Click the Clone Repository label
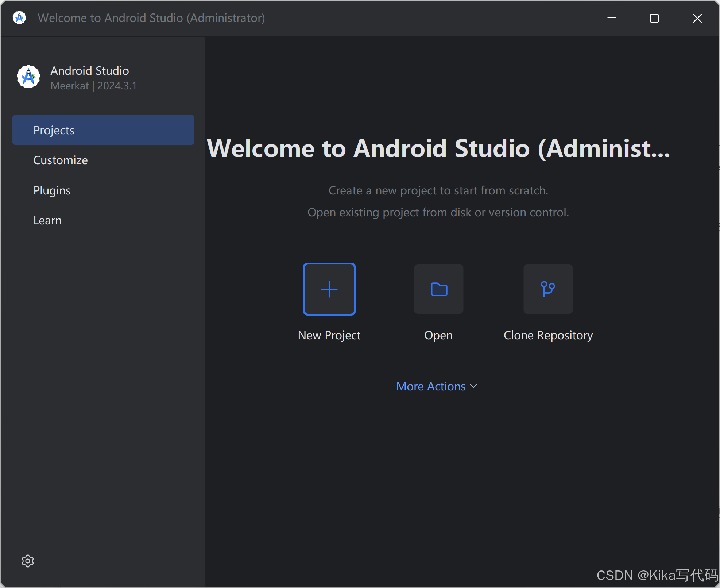 coord(548,335)
